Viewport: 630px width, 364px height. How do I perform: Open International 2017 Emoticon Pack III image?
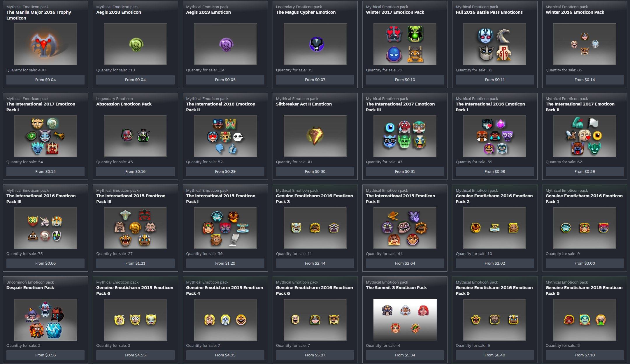point(405,136)
